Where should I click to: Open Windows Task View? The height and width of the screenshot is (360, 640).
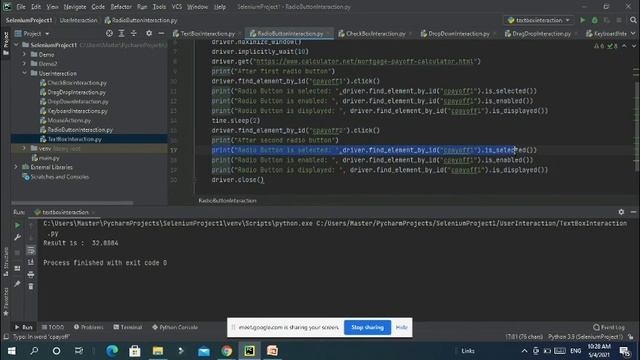(79, 351)
